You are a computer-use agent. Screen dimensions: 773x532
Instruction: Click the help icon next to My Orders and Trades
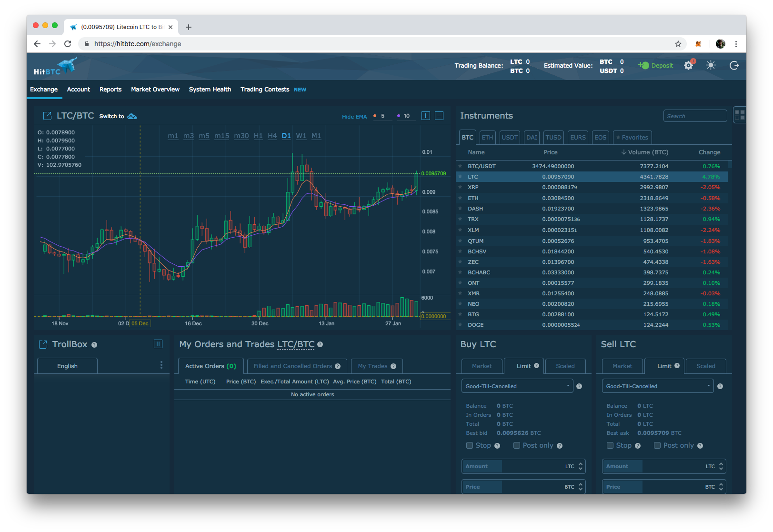click(320, 344)
